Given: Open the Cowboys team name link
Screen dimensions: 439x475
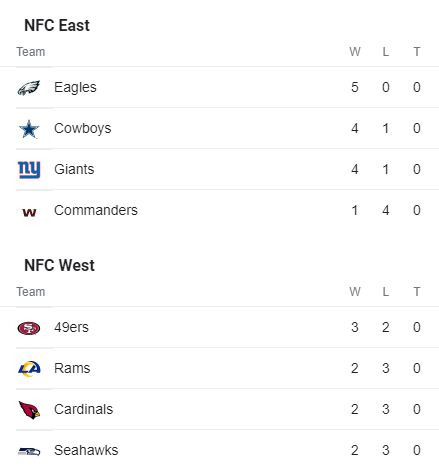Looking at the screenshot, I should point(83,128).
